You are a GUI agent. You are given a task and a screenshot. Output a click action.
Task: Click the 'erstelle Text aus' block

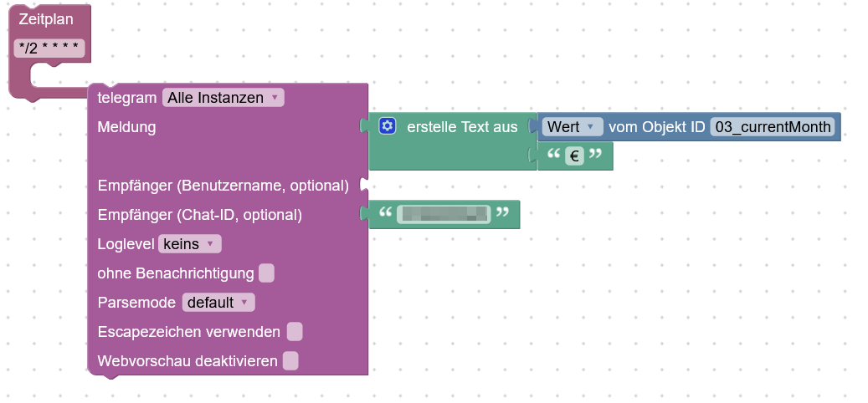click(462, 127)
